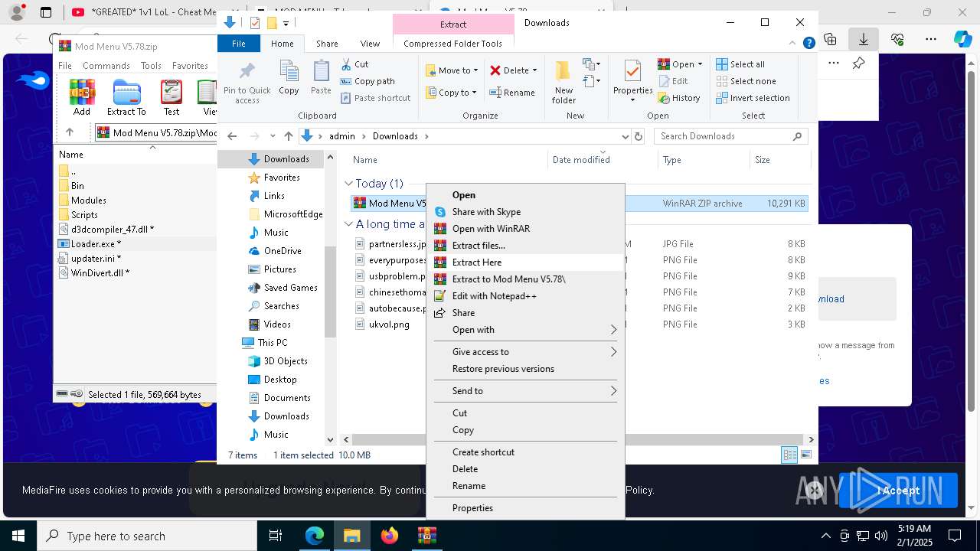Click the taskbar search box
This screenshot has width=980, height=551.
(x=147, y=536)
